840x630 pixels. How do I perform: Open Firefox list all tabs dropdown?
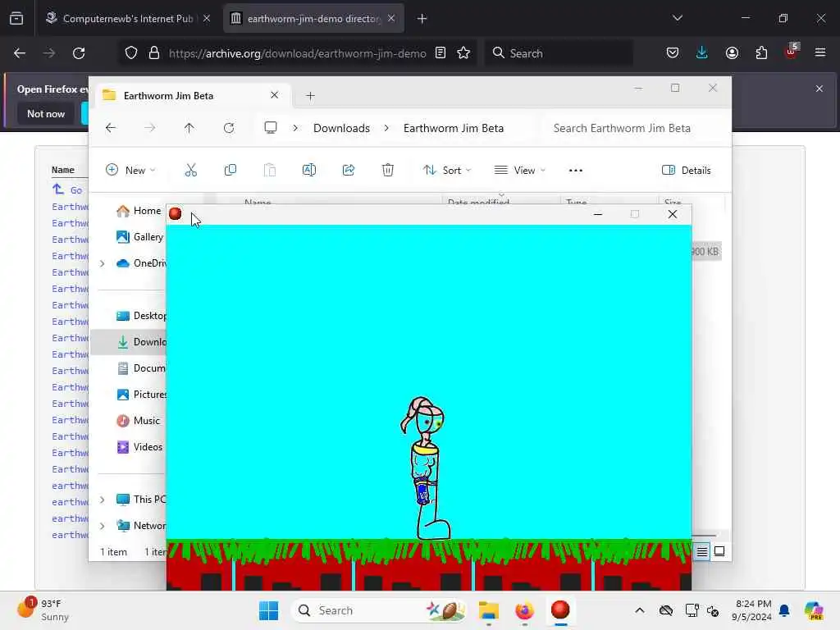[x=678, y=19]
